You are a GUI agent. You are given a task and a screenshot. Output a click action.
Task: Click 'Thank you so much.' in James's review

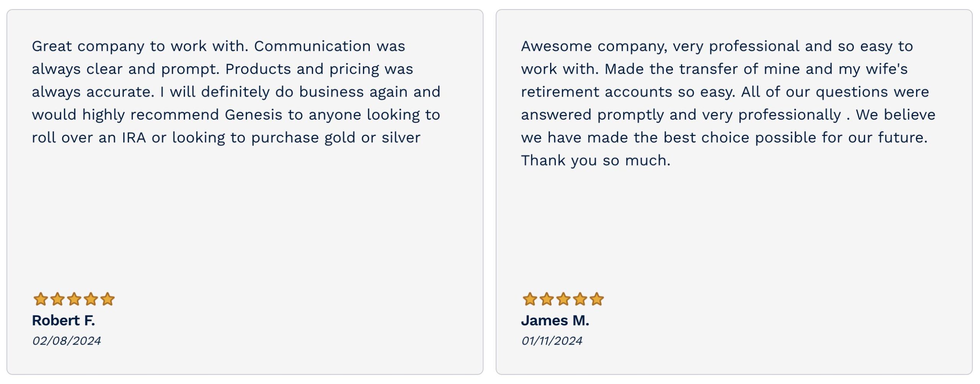[596, 161]
